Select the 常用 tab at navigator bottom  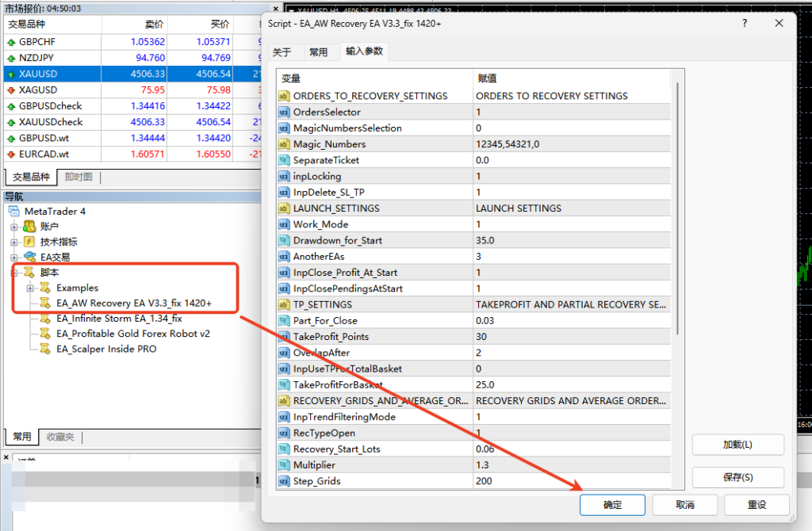tap(21, 437)
